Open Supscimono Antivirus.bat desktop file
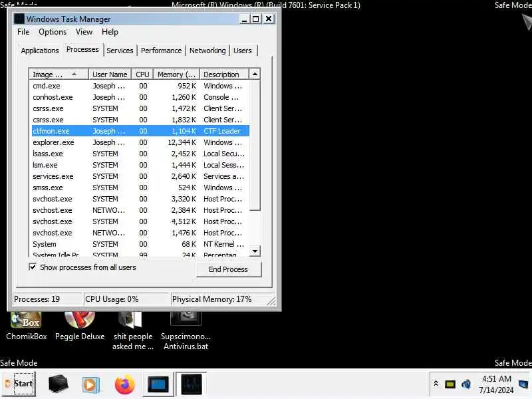This screenshot has width=532, height=399. 186,330
